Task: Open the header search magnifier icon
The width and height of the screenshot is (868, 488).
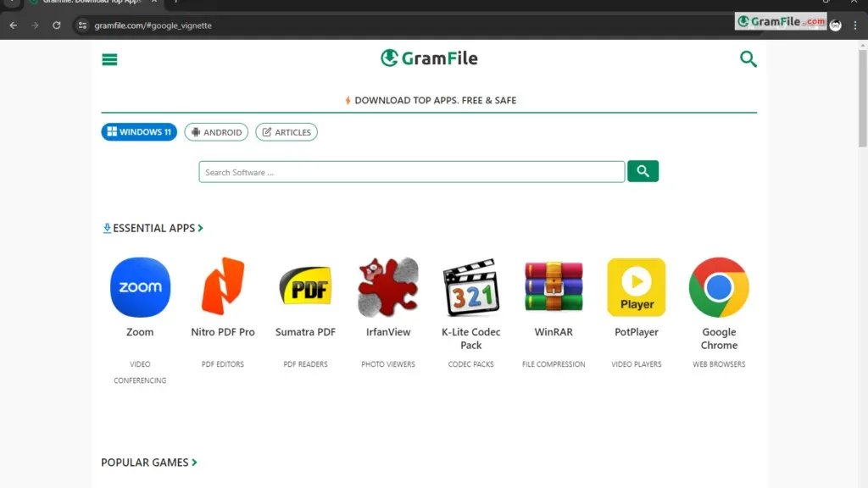Action: 748,58
